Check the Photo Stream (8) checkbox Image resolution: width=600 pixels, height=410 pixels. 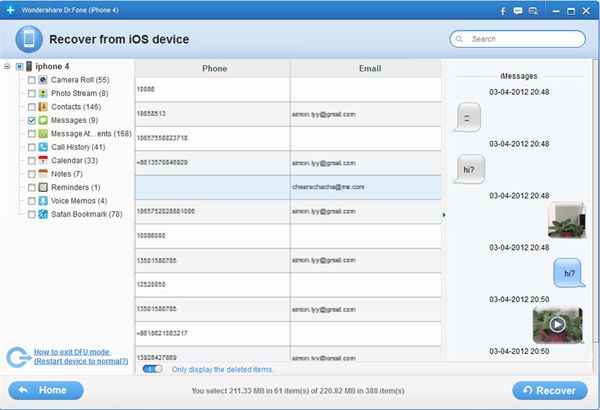31,93
